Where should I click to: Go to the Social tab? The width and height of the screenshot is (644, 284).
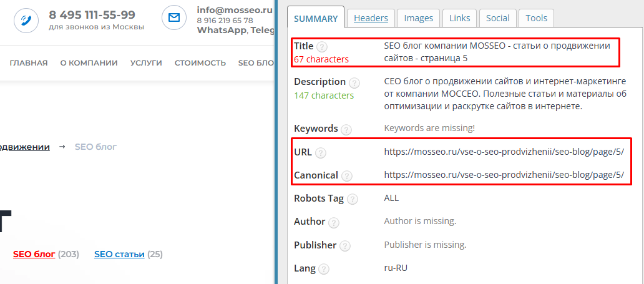coord(498,18)
